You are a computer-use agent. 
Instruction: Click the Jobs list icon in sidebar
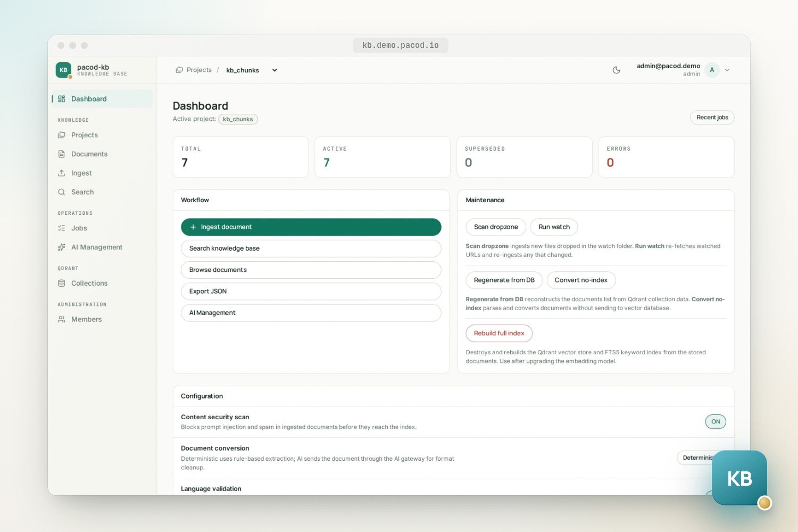tap(62, 228)
